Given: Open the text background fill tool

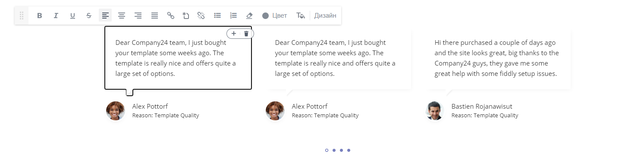Looking at the screenshot, I should coord(301,16).
